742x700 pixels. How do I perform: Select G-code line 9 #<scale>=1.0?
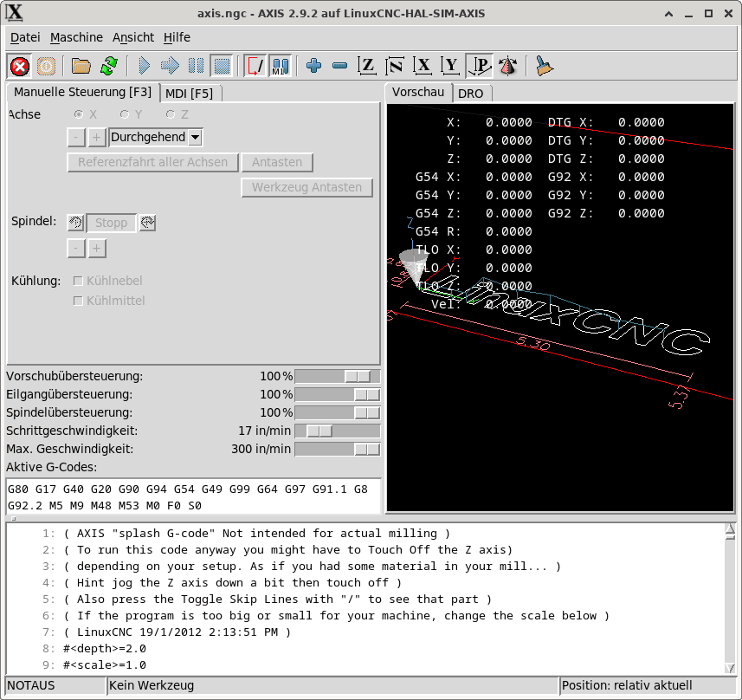pos(105,665)
